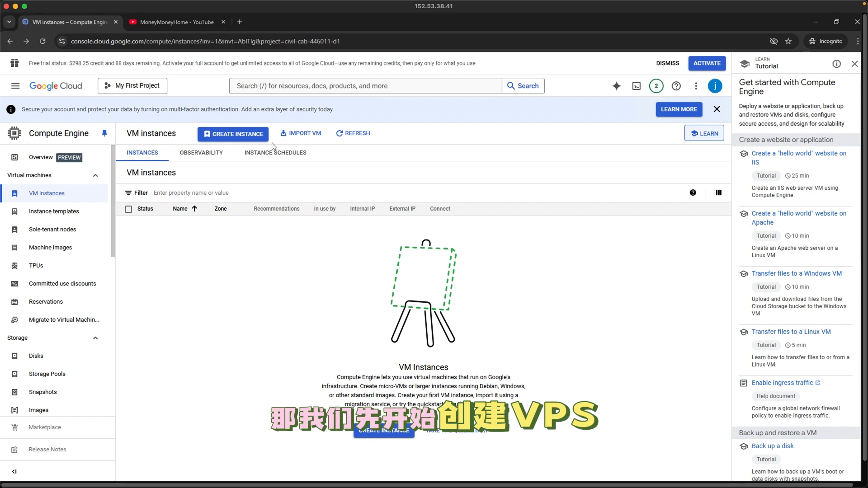Switch to MoneyMoneyHome YouTube browser tab
This screenshot has height=488, width=868.
click(177, 22)
